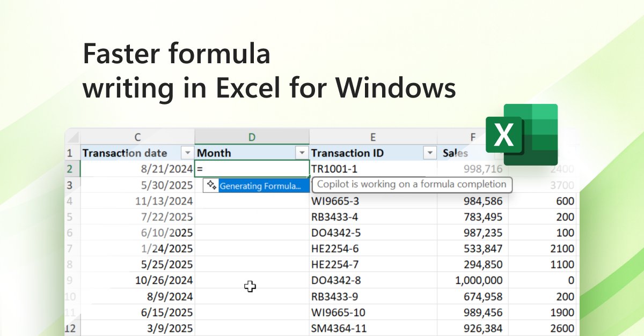Select column D header
This screenshot has height=336, width=644.
coord(252,138)
